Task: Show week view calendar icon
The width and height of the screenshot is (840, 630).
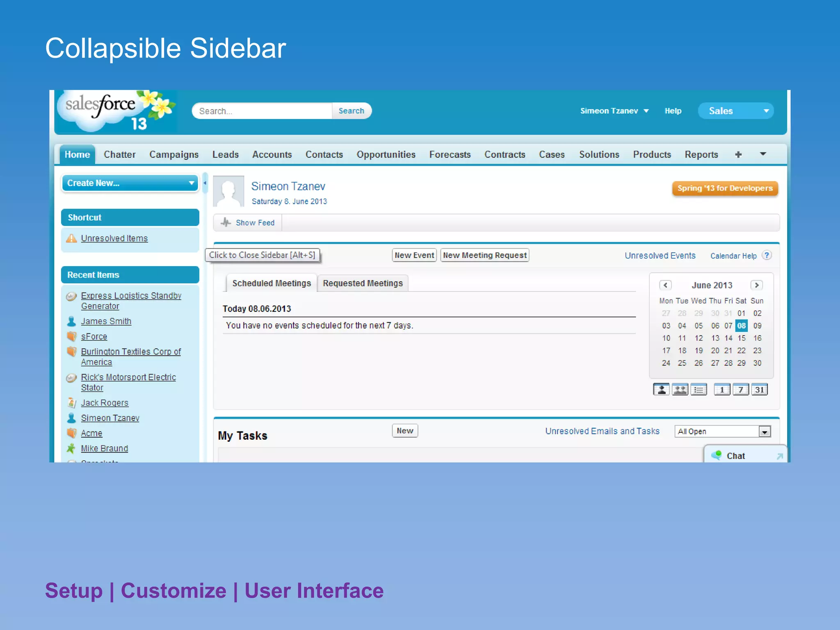Action: [x=741, y=389]
